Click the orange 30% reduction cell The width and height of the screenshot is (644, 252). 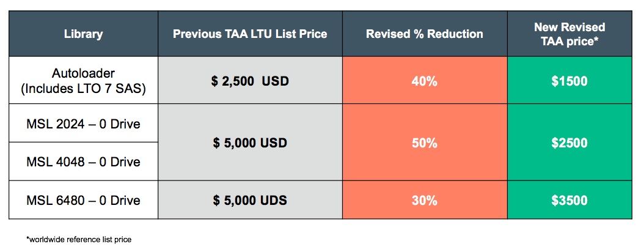tap(425, 200)
